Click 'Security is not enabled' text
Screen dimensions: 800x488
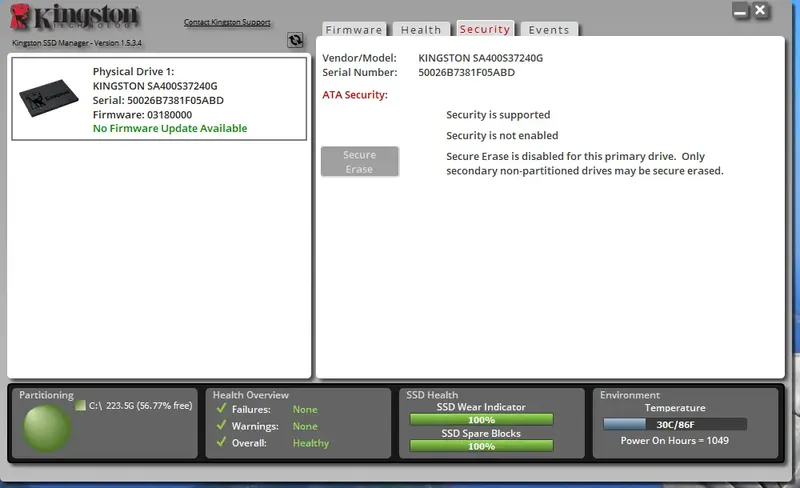[502, 135]
